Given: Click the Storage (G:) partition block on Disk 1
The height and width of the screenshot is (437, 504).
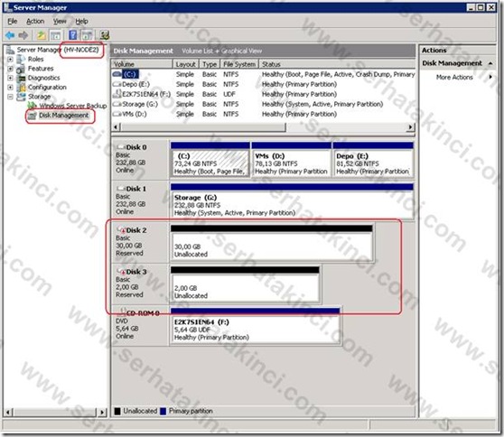Looking at the screenshot, I should pyautogui.click(x=292, y=201).
